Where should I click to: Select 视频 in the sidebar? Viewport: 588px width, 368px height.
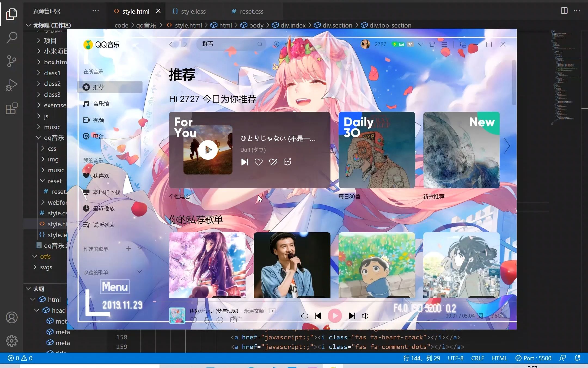(x=110, y=120)
